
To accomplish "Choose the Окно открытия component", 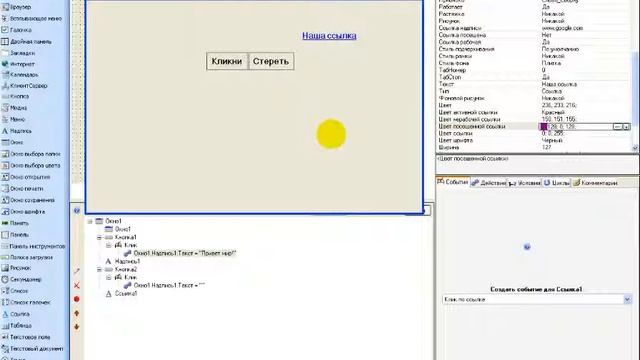I will point(26,177).
